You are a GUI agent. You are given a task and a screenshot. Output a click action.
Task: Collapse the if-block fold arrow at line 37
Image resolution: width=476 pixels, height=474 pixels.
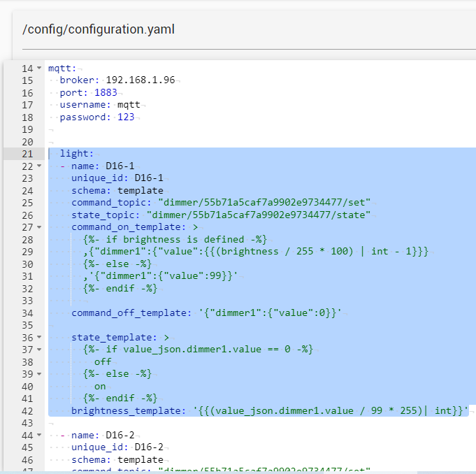[x=38, y=350]
